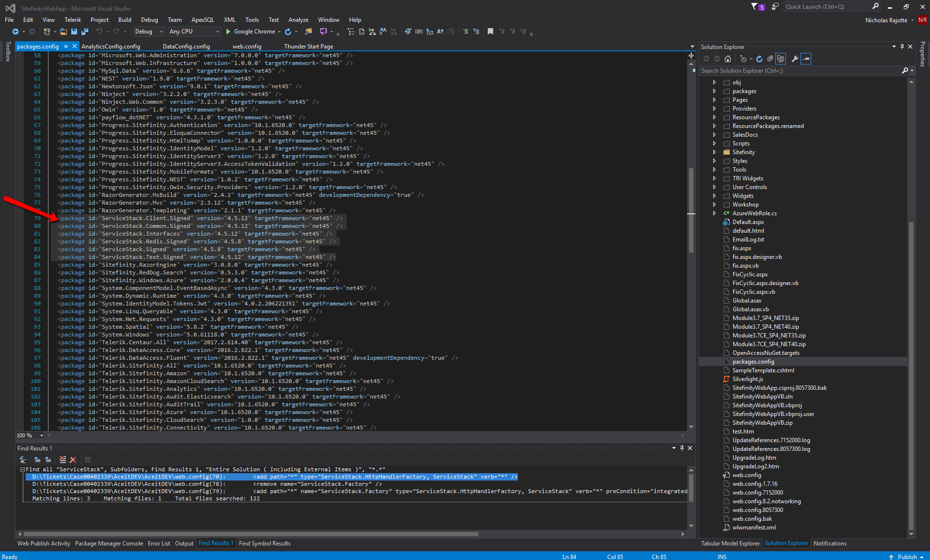Toggle the bookmark icon in the editor toolbar

coord(490,32)
